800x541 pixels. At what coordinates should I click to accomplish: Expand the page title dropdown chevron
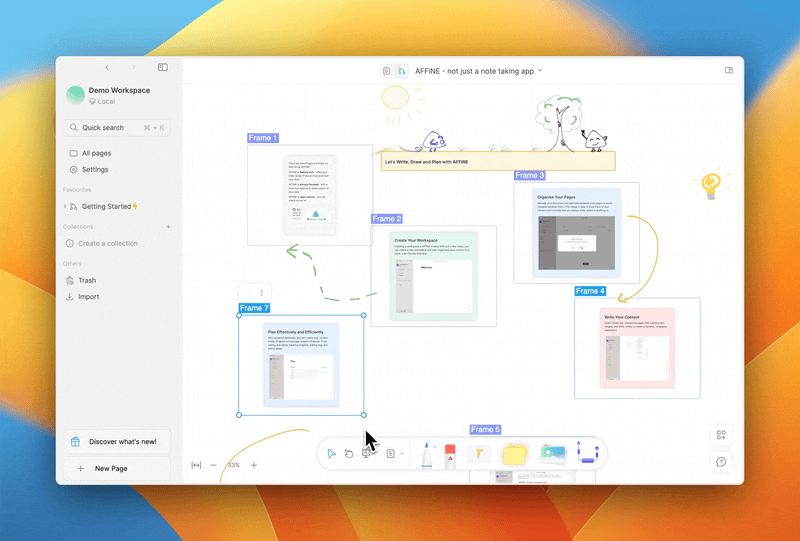point(540,70)
